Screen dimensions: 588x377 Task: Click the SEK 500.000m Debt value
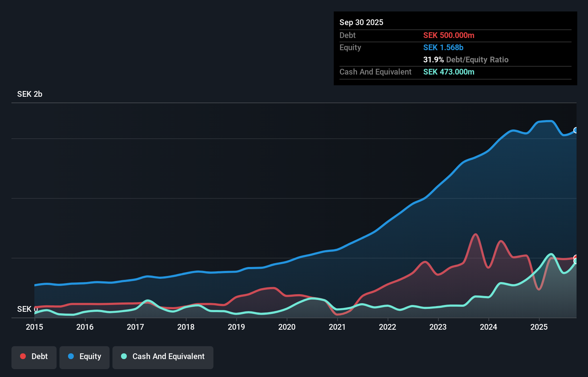[449, 35]
